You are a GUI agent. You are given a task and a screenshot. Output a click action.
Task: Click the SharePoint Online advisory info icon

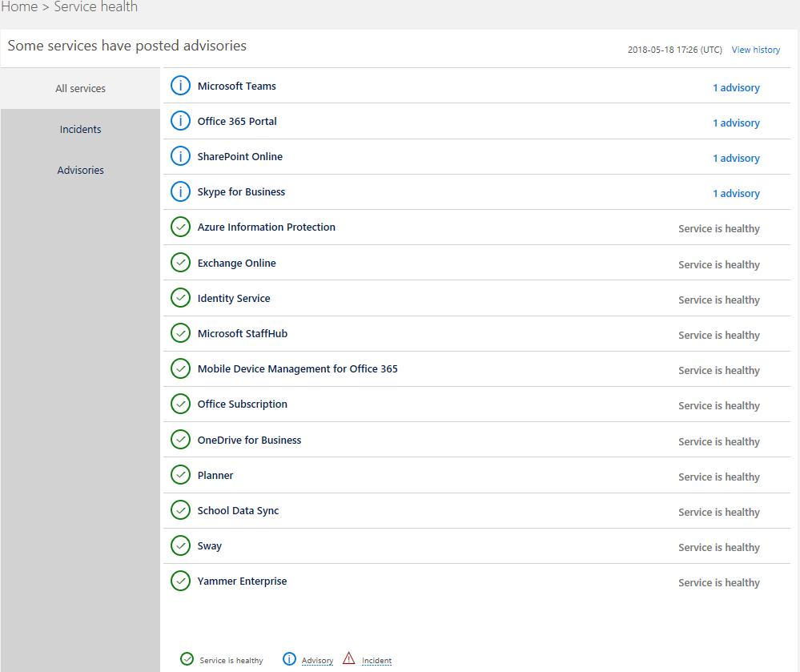pos(180,155)
